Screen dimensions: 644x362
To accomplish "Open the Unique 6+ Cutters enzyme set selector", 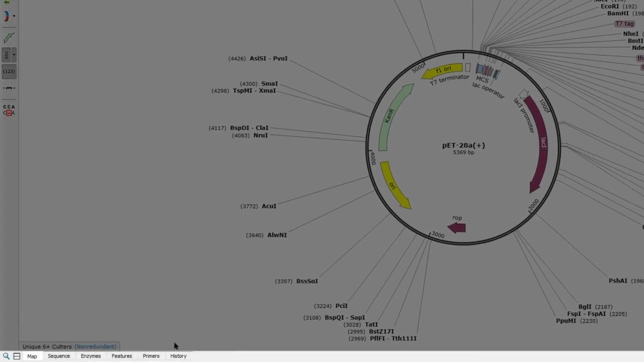I will pos(69,346).
